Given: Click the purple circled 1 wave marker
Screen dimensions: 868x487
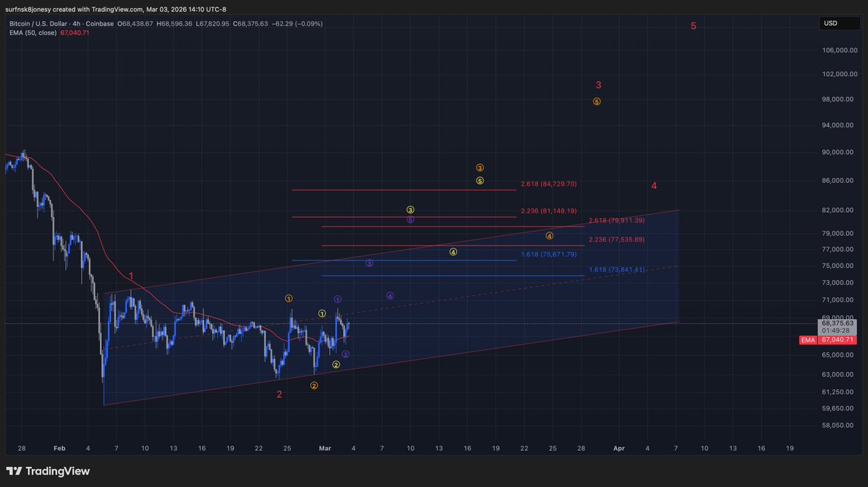Looking at the screenshot, I should pyautogui.click(x=338, y=299).
